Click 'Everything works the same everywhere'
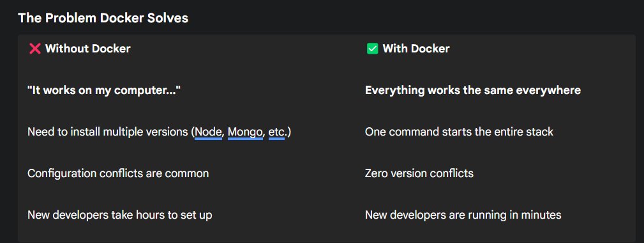The image size is (644, 243). tap(473, 90)
